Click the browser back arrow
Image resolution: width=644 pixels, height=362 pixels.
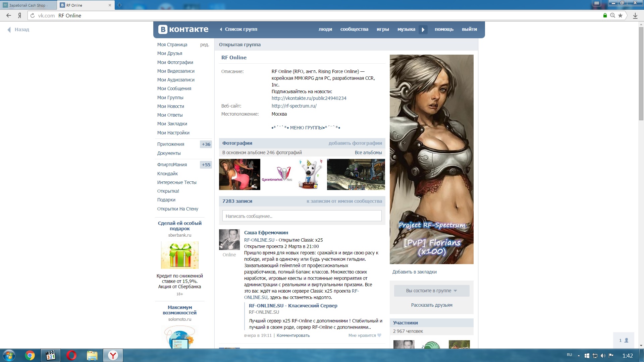[9, 15]
